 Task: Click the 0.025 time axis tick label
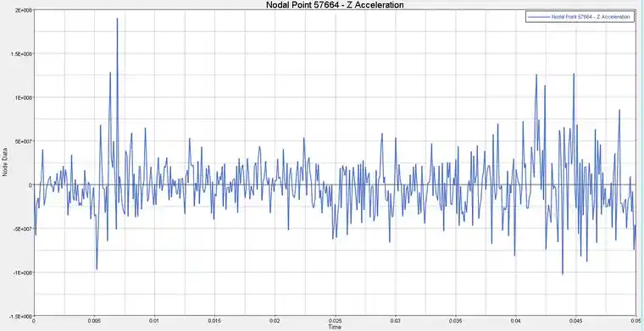336,320
